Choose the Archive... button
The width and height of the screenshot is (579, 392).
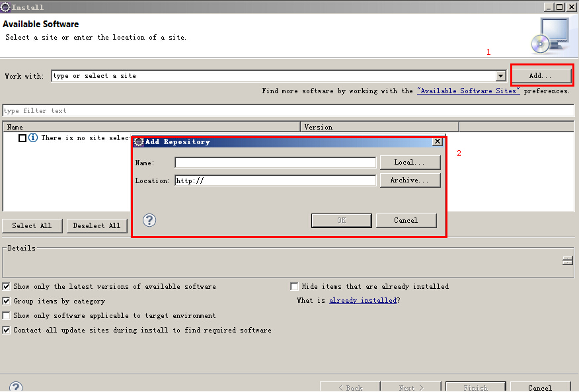coord(409,180)
